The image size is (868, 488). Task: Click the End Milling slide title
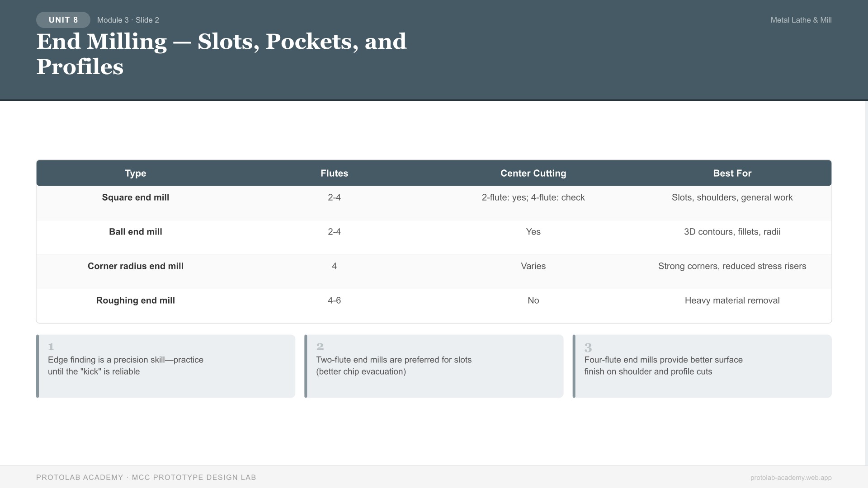pos(221,54)
